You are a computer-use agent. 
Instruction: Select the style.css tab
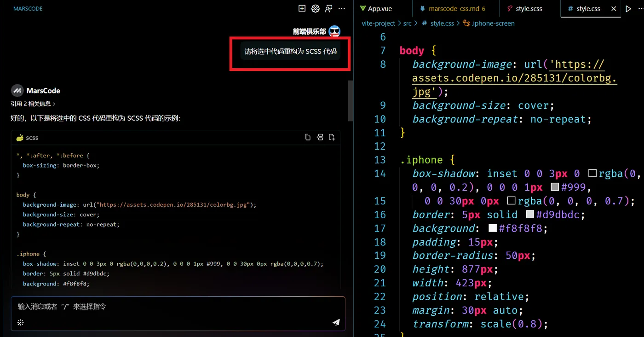(x=588, y=8)
